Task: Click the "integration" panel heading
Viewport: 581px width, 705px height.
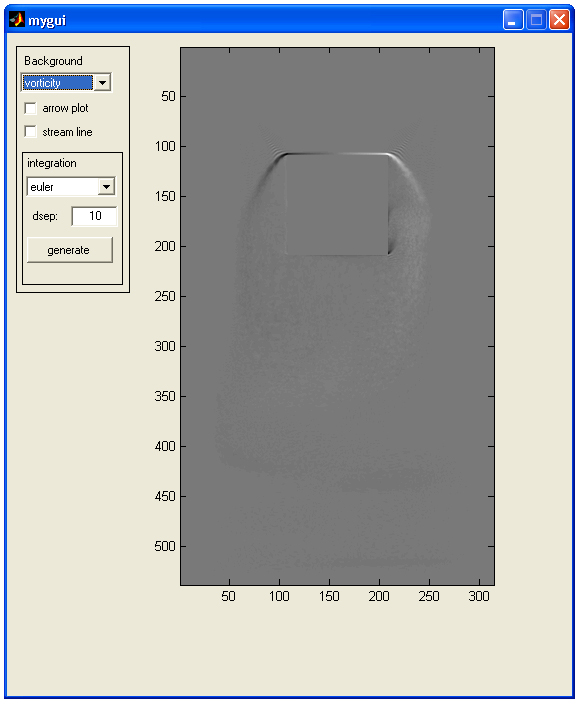Action: 52,163
